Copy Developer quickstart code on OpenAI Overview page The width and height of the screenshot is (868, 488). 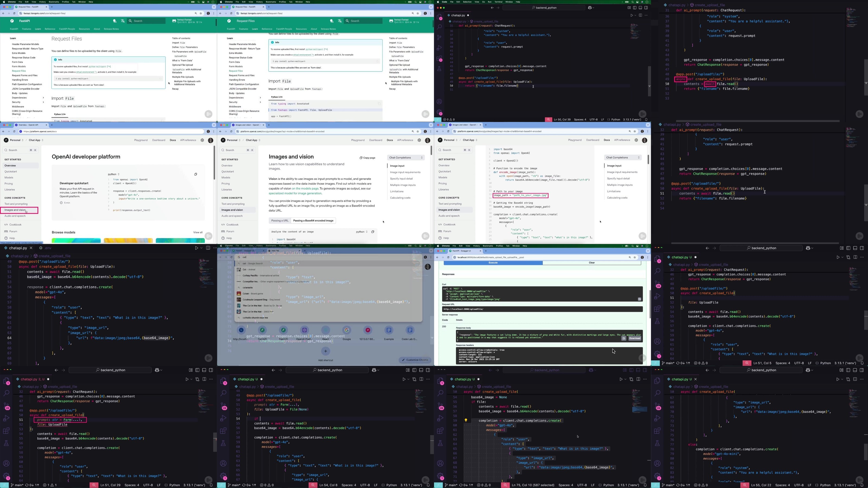195,174
